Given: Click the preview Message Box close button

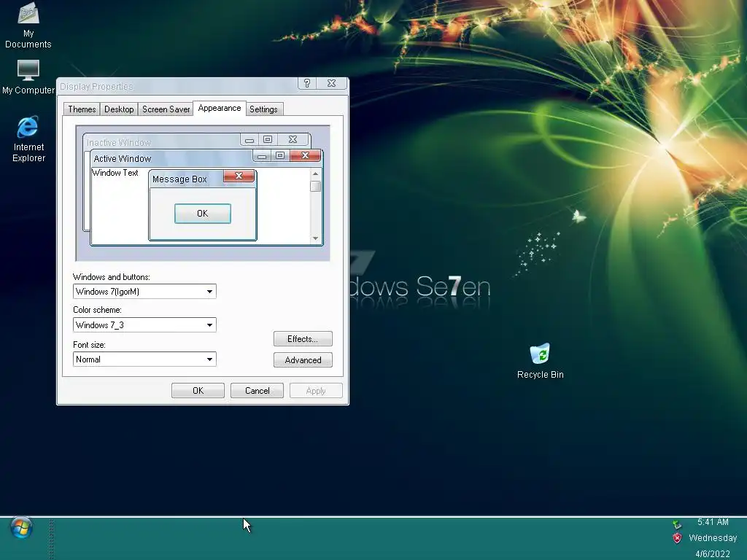Looking at the screenshot, I should tap(239, 176).
